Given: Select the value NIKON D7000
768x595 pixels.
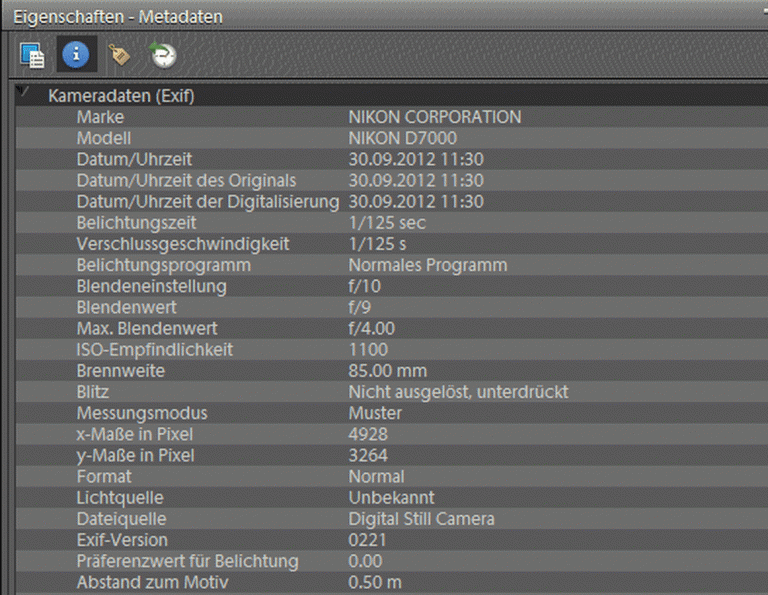Looking at the screenshot, I should 403,138.
